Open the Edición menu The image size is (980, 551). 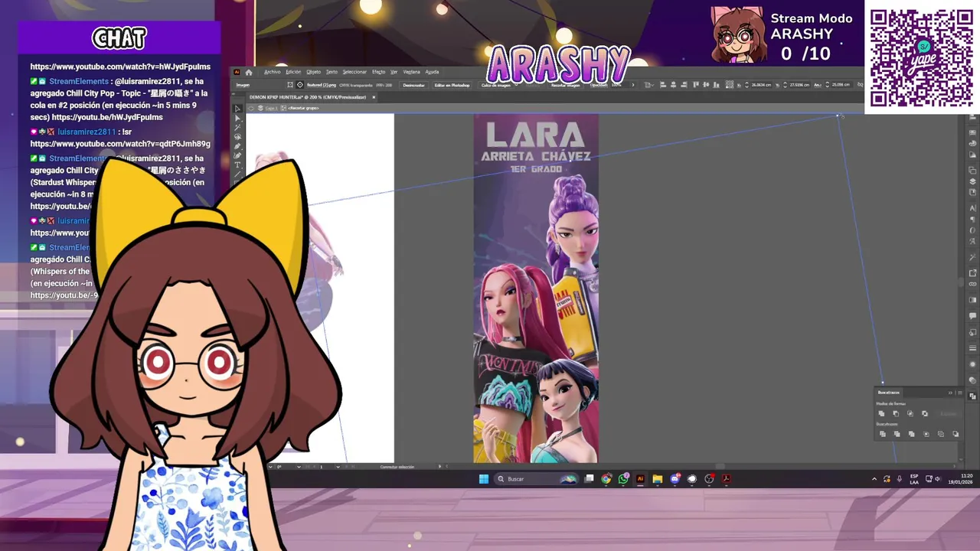[x=293, y=72]
